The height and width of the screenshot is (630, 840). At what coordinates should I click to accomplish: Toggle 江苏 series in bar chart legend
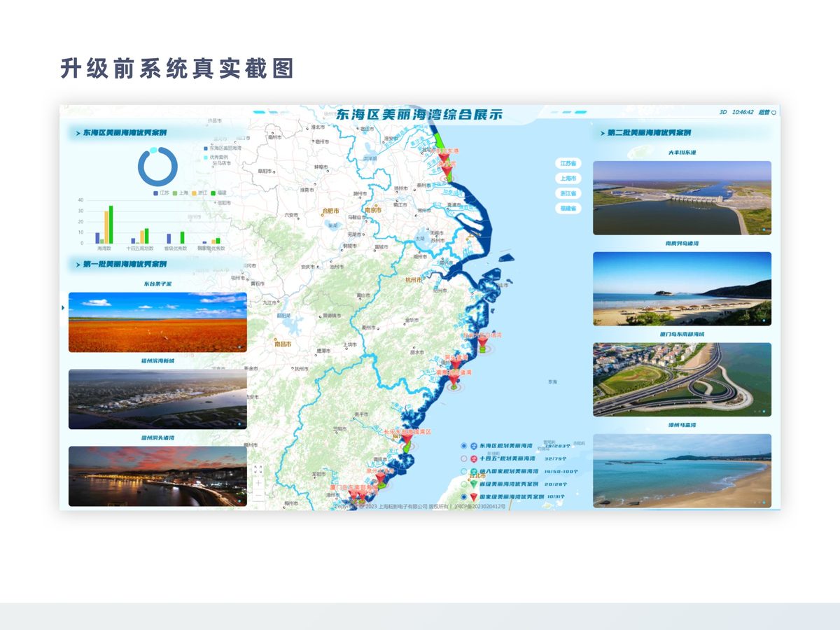click(160, 193)
